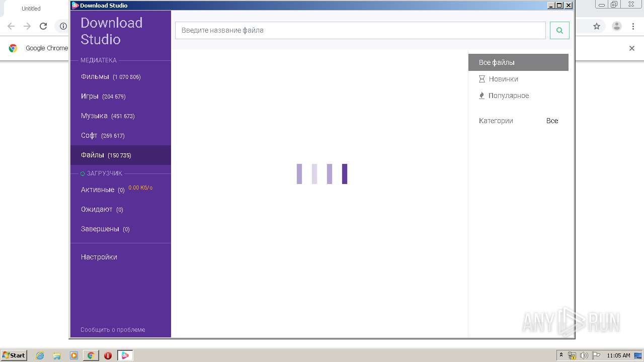Click the Chrome back arrow

click(x=11, y=26)
